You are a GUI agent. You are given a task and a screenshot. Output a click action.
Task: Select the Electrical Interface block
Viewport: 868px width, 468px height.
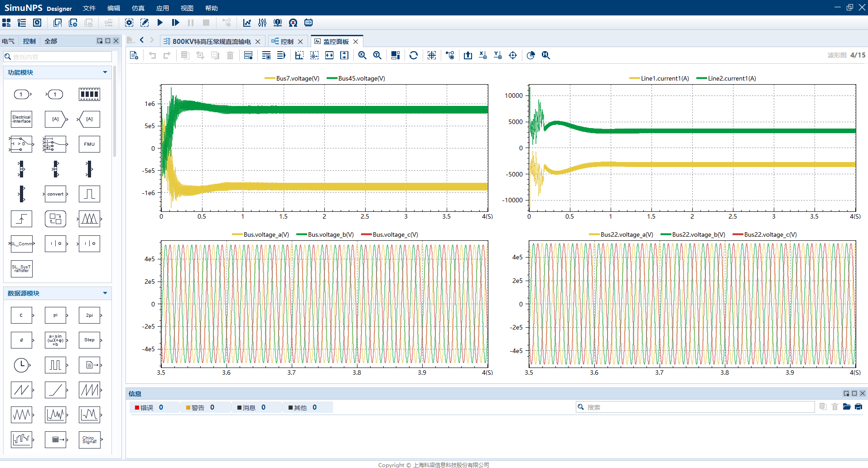[22, 119]
